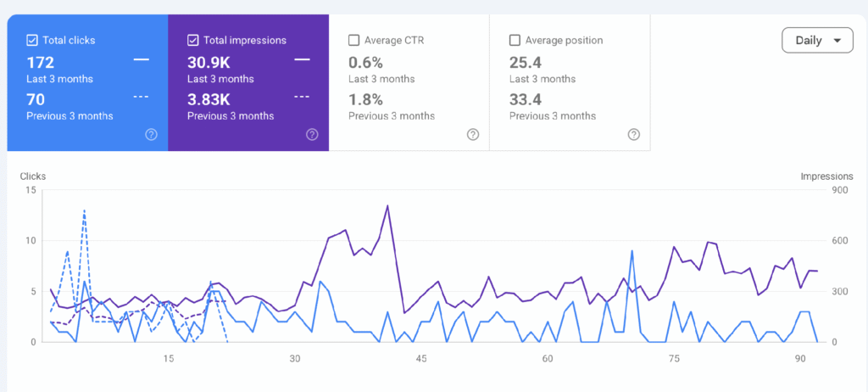This screenshot has height=392, width=868.
Task: Click the arrow next to Daily
Action: tap(837, 41)
